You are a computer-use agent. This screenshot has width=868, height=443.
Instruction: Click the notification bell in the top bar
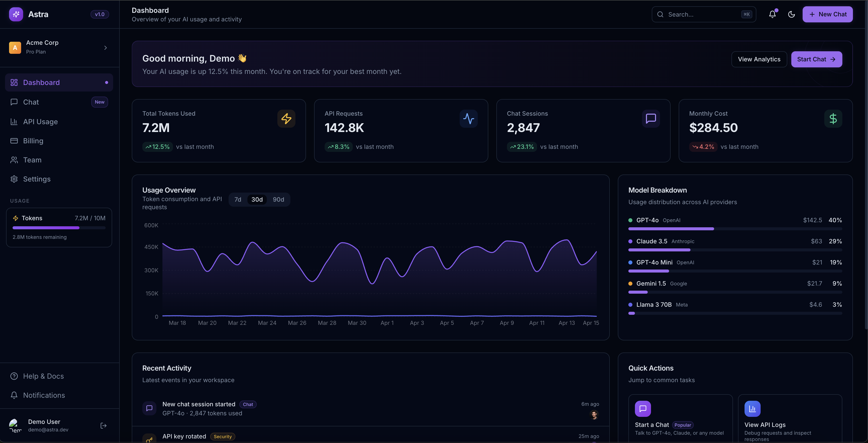[772, 14]
